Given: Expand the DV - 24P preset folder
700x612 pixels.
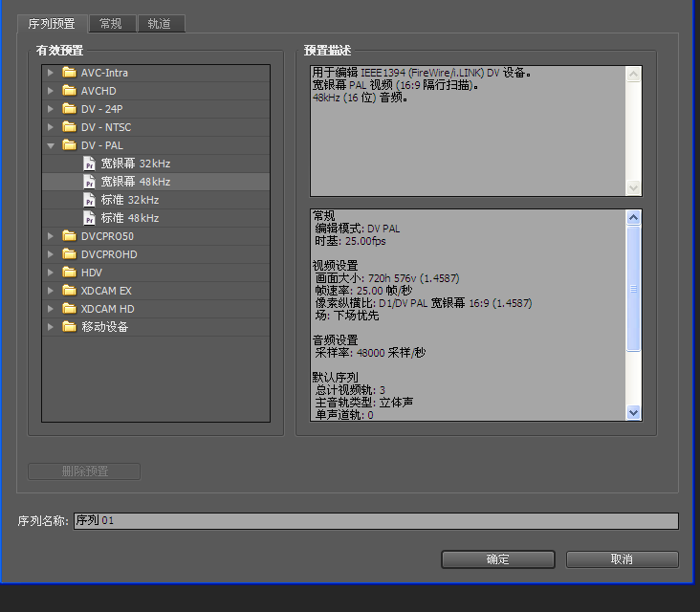Looking at the screenshot, I should point(51,109).
